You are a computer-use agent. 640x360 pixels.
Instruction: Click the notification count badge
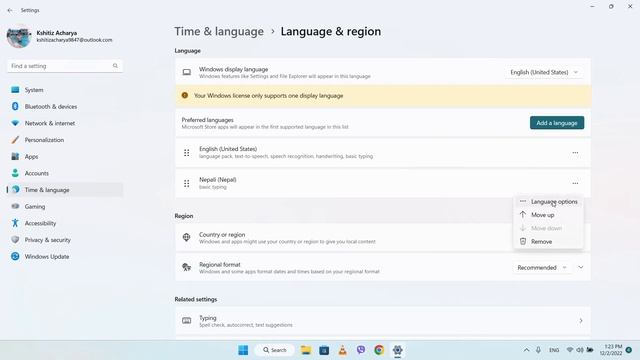629,350
